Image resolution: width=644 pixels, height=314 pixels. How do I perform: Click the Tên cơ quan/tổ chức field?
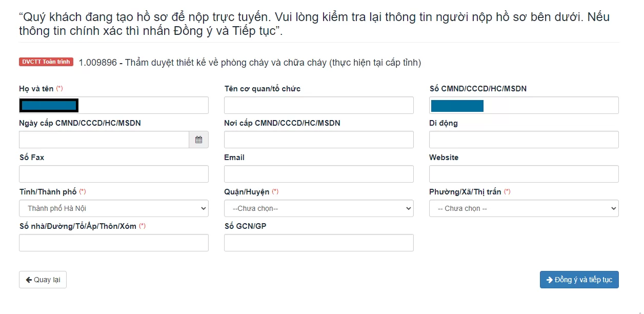[319, 105]
